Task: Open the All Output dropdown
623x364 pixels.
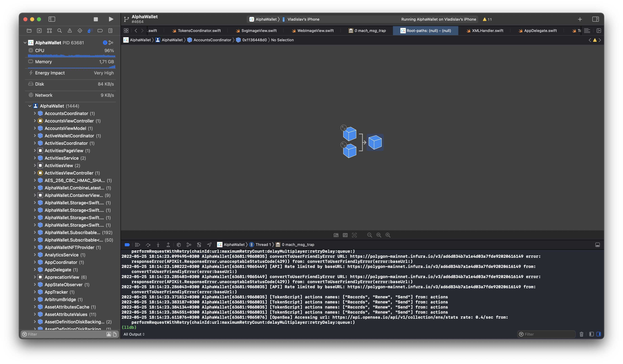Action: (134, 334)
